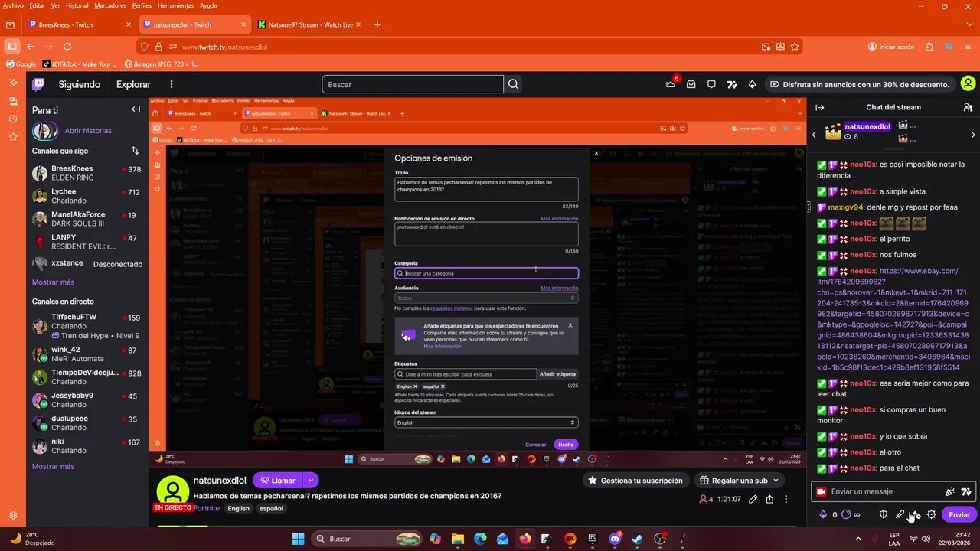Click the Hecho button in the dialog
Screen dimensions: 980x551
(x=566, y=445)
